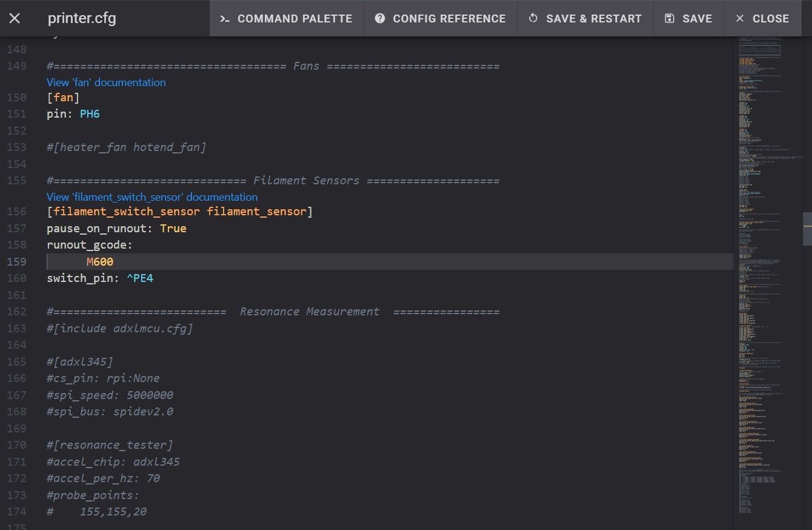
Task: Click the floppy disk Save icon
Action: [670, 18]
